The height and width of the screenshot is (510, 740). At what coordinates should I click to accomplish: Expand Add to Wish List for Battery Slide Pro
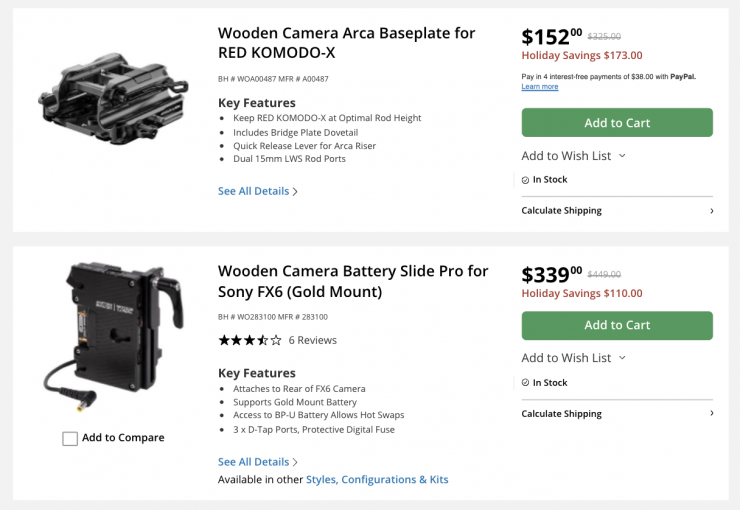(x=573, y=358)
